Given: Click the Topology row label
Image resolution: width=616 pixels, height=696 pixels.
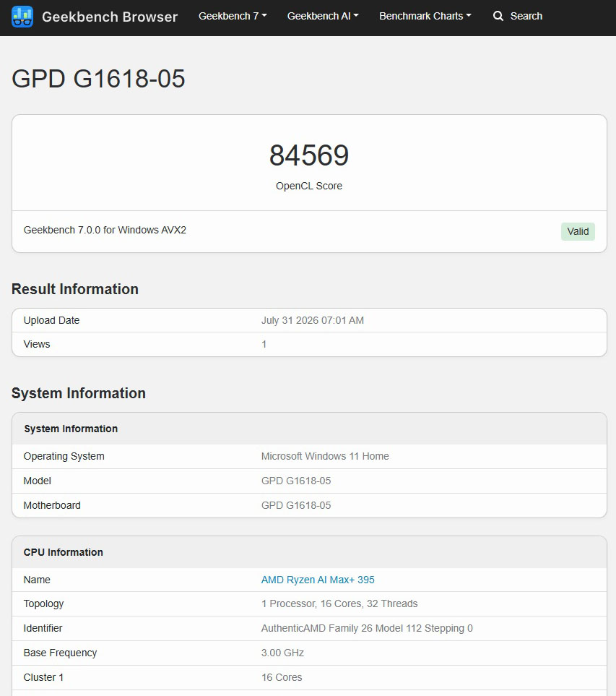Looking at the screenshot, I should click(x=43, y=603).
